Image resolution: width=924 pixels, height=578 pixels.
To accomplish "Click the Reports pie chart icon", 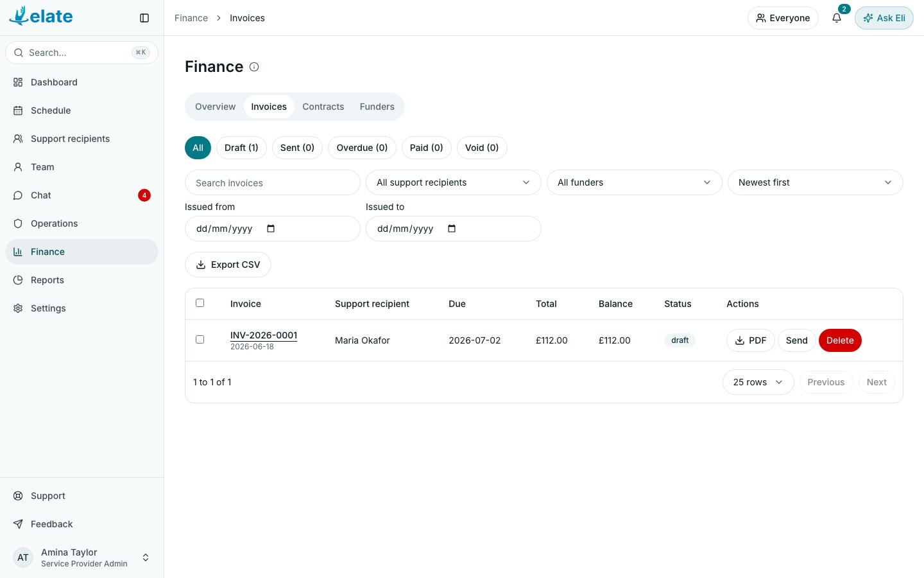I will [x=18, y=280].
